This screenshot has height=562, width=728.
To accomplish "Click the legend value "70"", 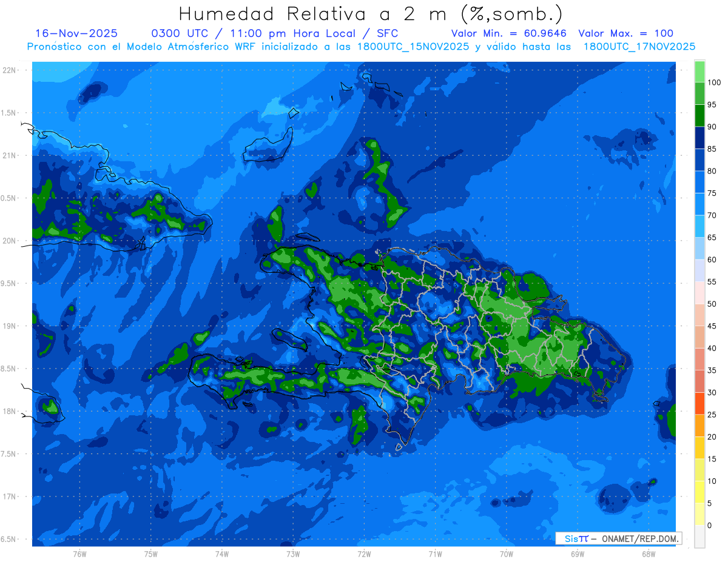I will [712, 215].
